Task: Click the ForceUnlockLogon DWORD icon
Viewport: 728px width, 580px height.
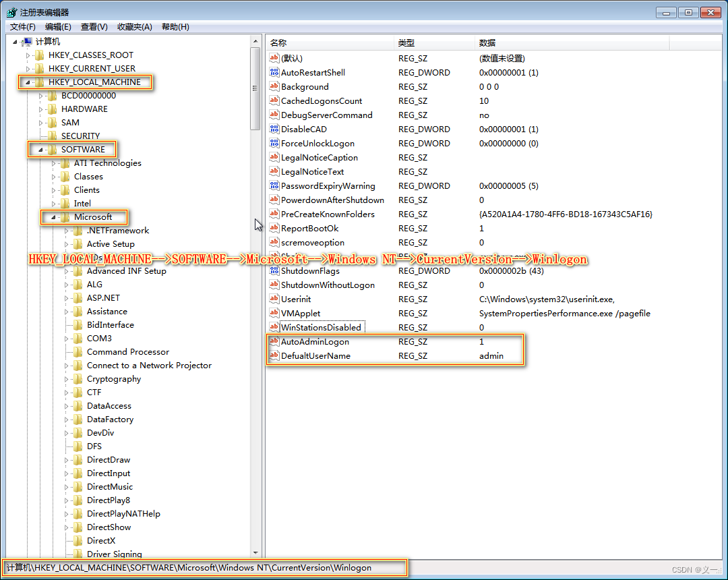Action: (x=274, y=143)
